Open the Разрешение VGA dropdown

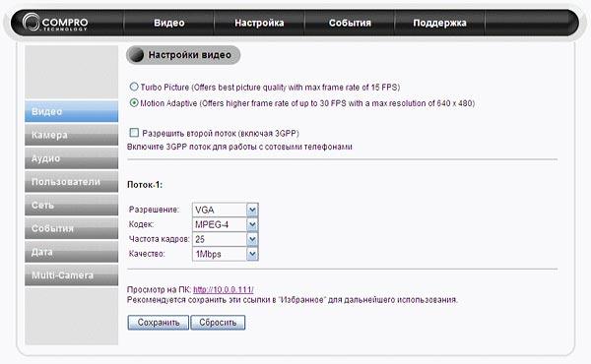(x=225, y=210)
